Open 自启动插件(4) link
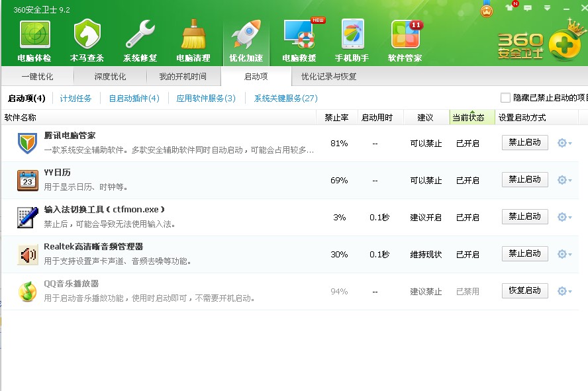Viewport: 588px width, 391px height. pos(134,99)
